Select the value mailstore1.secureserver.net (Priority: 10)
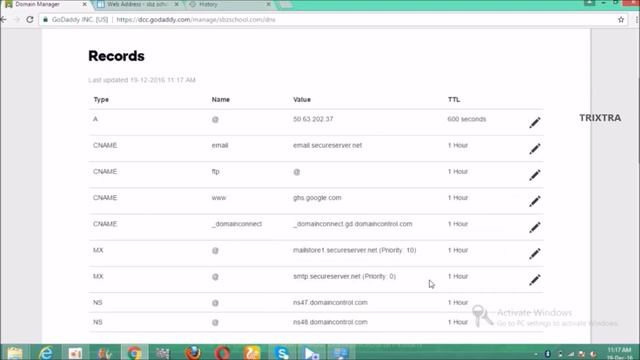Image resolution: width=640 pixels, height=360 pixels. tap(354, 250)
